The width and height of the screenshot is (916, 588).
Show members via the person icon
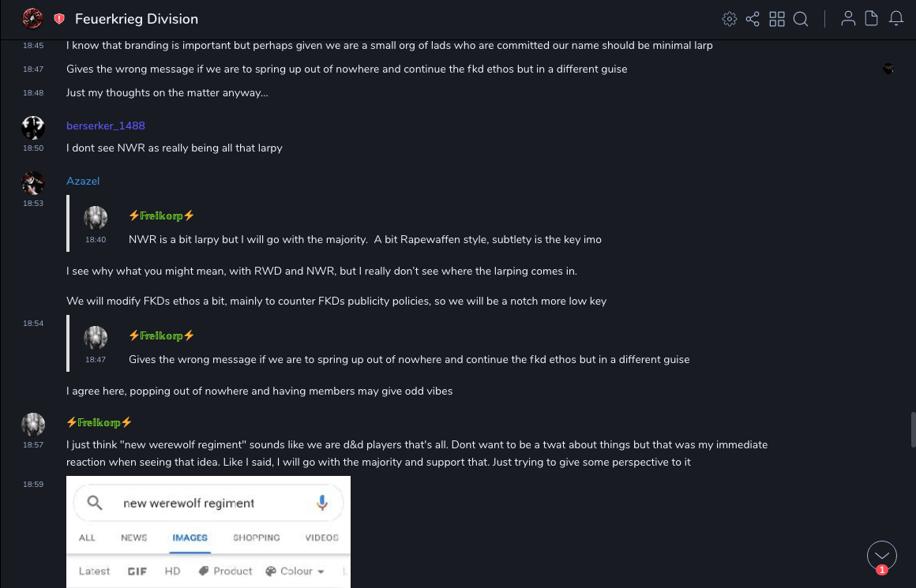coord(848,19)
